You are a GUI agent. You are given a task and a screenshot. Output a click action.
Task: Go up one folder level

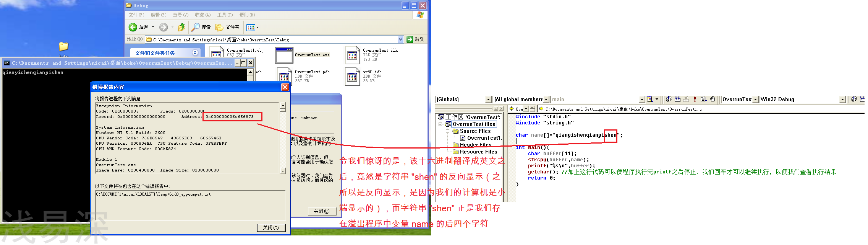pyautogui.click(x=182, y=27)
